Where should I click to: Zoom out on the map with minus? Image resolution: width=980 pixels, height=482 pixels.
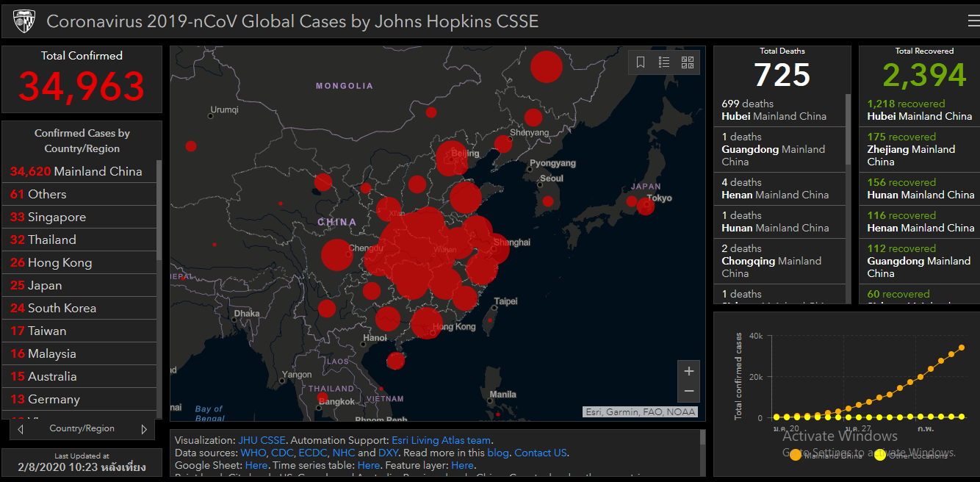point(689,392)
